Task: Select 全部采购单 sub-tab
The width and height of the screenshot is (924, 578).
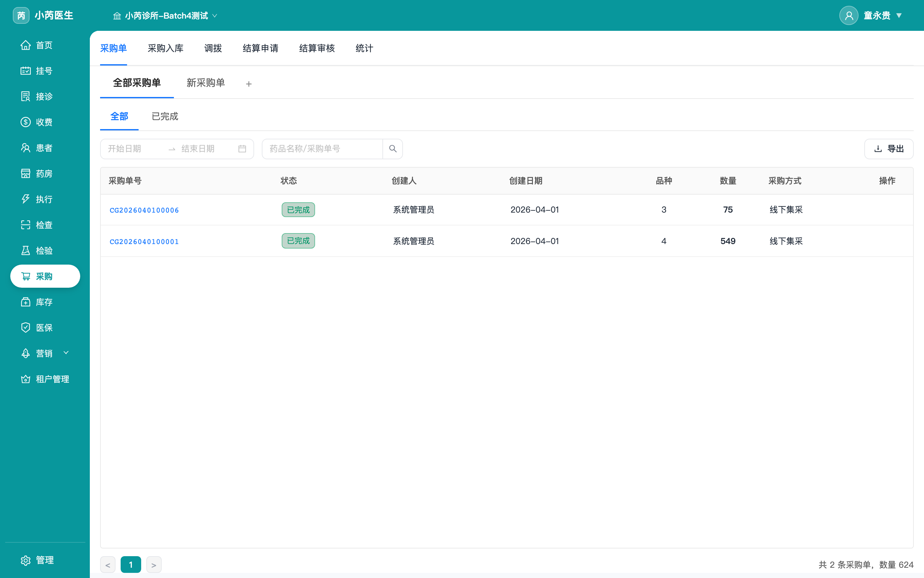Action: [x=137, y=83]
